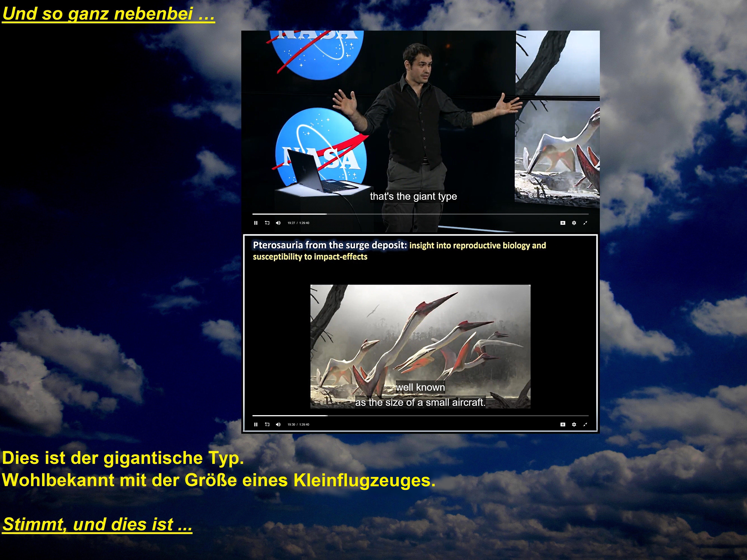Screen dimensions: 747x560
Task: Click the subtitle 'that's the giant type'
Action: (x=413, y=196)
